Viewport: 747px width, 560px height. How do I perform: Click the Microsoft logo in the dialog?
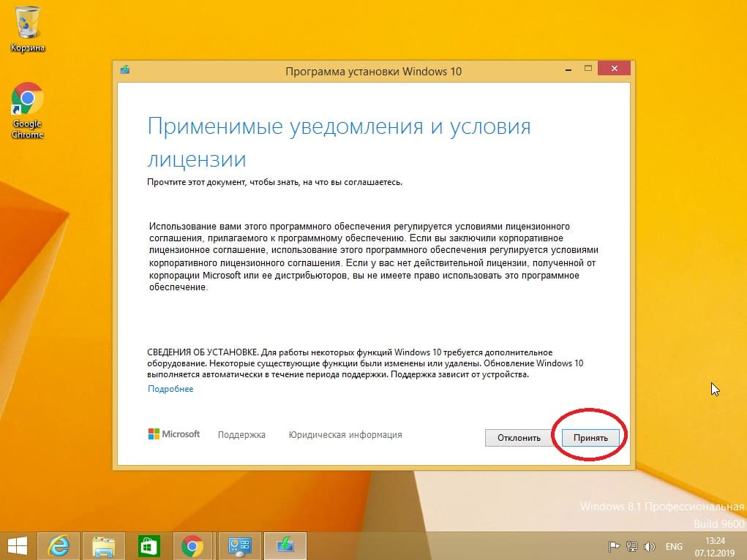coord(174,434)
